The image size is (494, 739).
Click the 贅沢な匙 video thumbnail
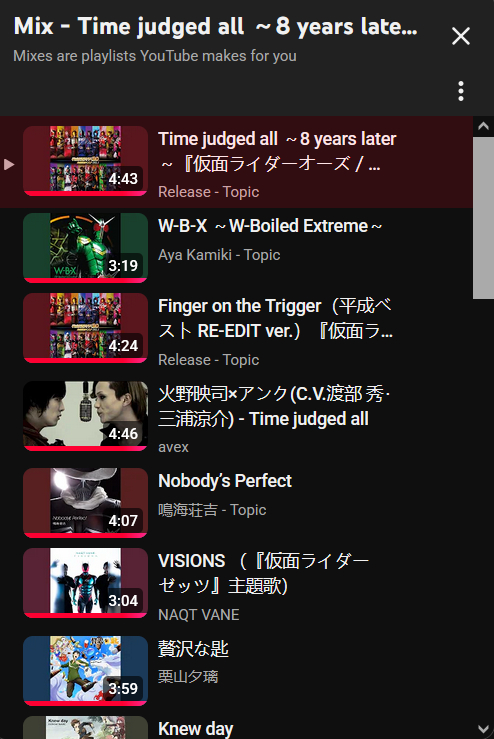pyautogui.click(x=85, y=671)
